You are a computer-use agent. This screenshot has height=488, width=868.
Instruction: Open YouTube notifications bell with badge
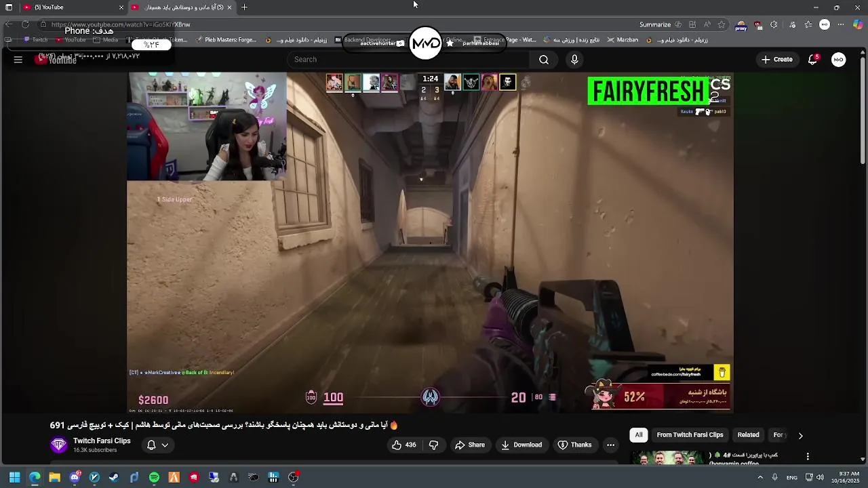point(812,60)
